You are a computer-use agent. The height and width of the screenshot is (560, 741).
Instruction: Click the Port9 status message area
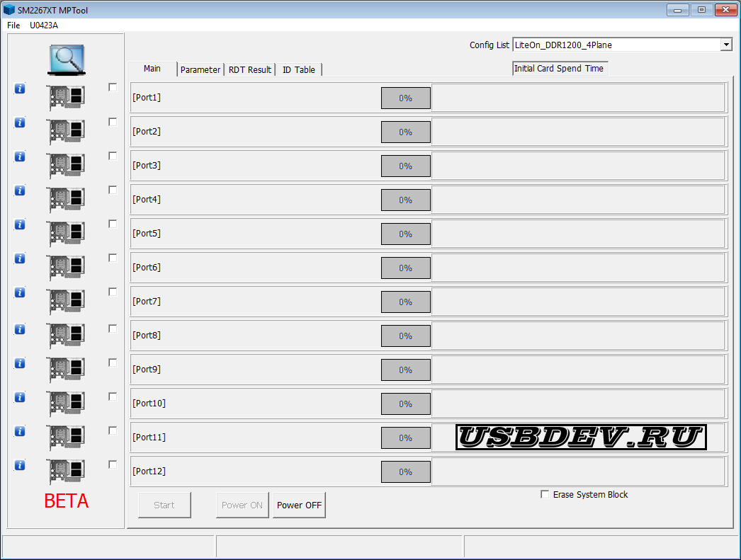(x=578, y=370)
